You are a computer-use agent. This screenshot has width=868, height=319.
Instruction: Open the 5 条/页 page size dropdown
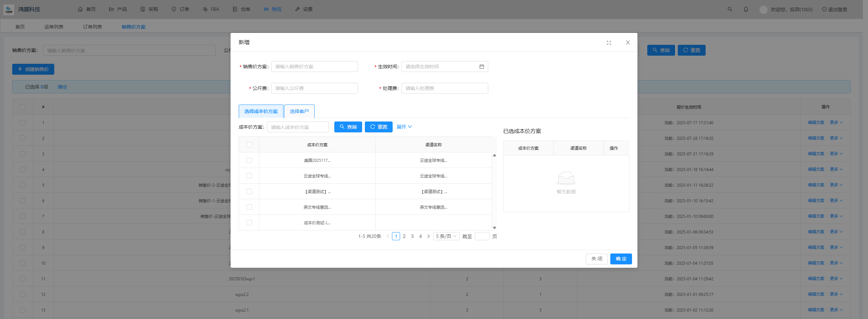click(x=446, y=236)
